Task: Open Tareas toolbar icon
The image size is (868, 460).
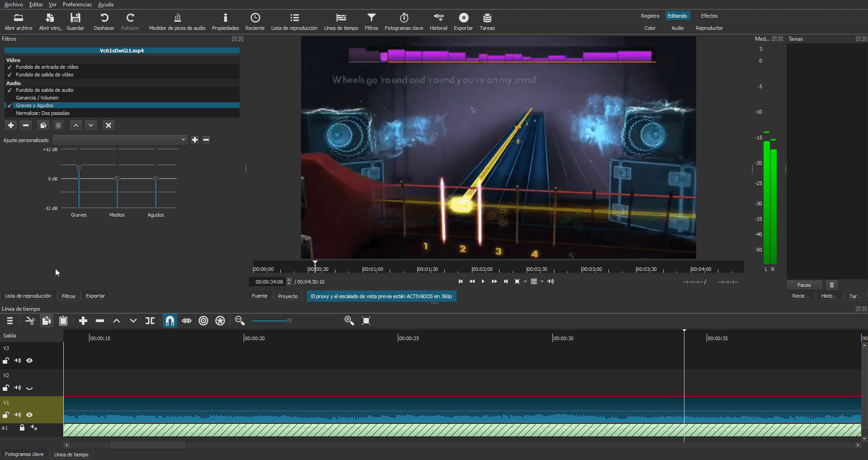Action: 487,21
